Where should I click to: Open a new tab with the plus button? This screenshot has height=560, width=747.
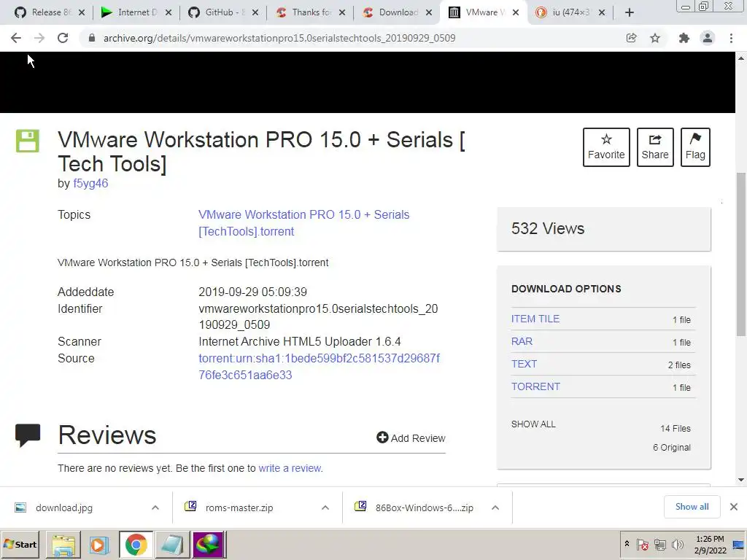[x=630, y=12]
